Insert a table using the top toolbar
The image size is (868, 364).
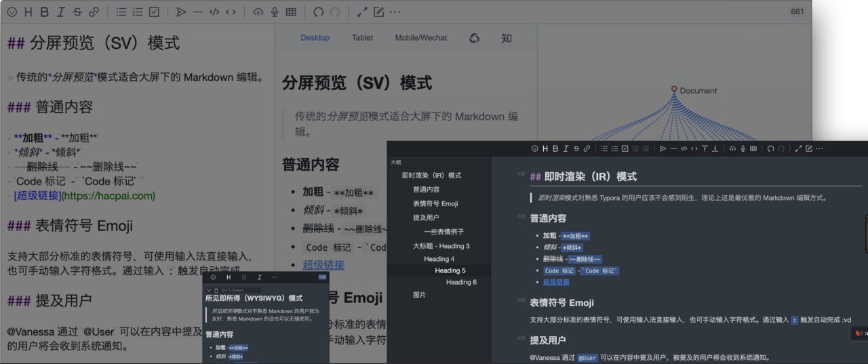tap(291, 12)
